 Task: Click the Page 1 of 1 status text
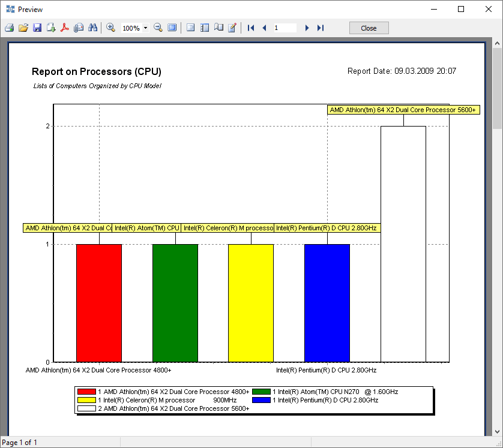point(20,443)
